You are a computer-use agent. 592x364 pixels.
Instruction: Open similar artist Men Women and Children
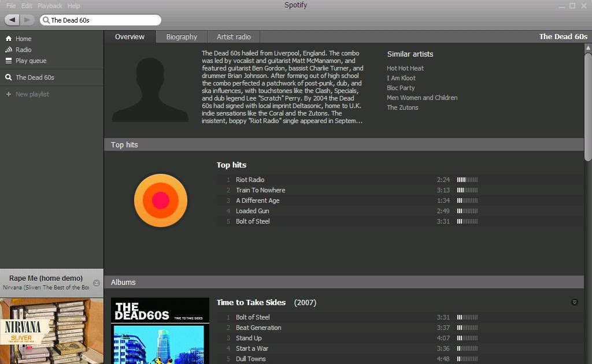[422, 98]
